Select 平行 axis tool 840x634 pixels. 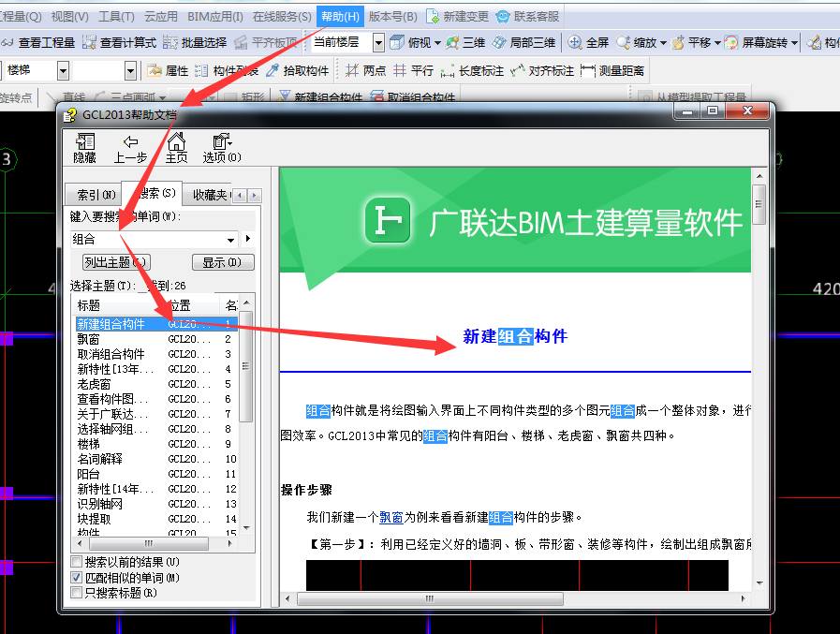[414, 70]
